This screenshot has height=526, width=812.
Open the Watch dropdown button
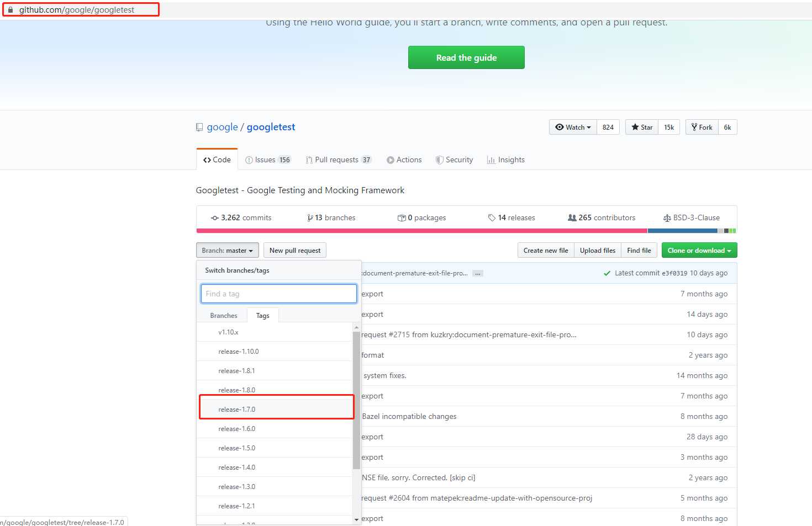(x=573, y=127)
